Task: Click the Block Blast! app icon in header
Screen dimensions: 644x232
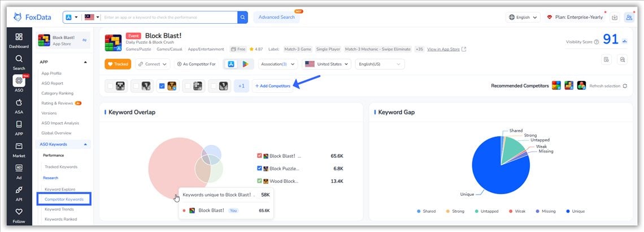Action: coord(113,43)
